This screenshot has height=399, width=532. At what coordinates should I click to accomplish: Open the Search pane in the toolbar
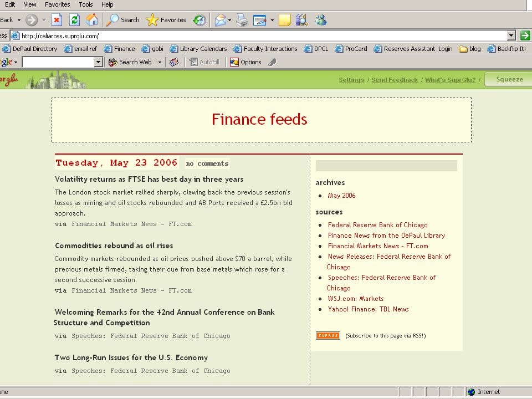pos(123,20)
